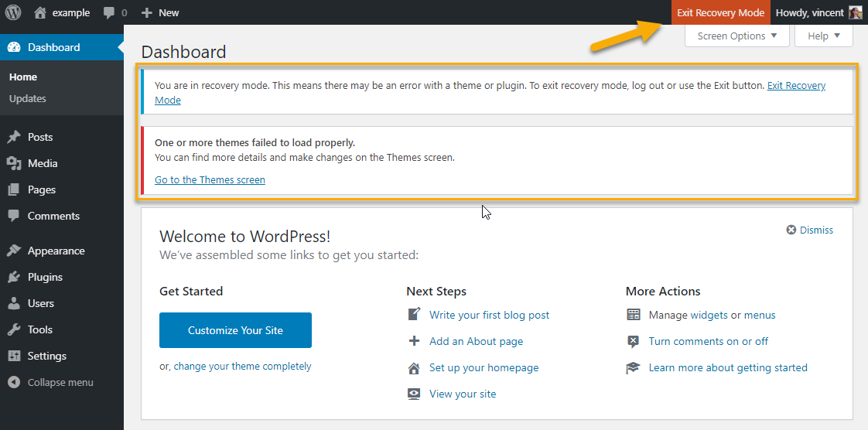Expand the Help dropdown tab
The image size is (868, 430).
pyautogui.click(x=823, y=36)
